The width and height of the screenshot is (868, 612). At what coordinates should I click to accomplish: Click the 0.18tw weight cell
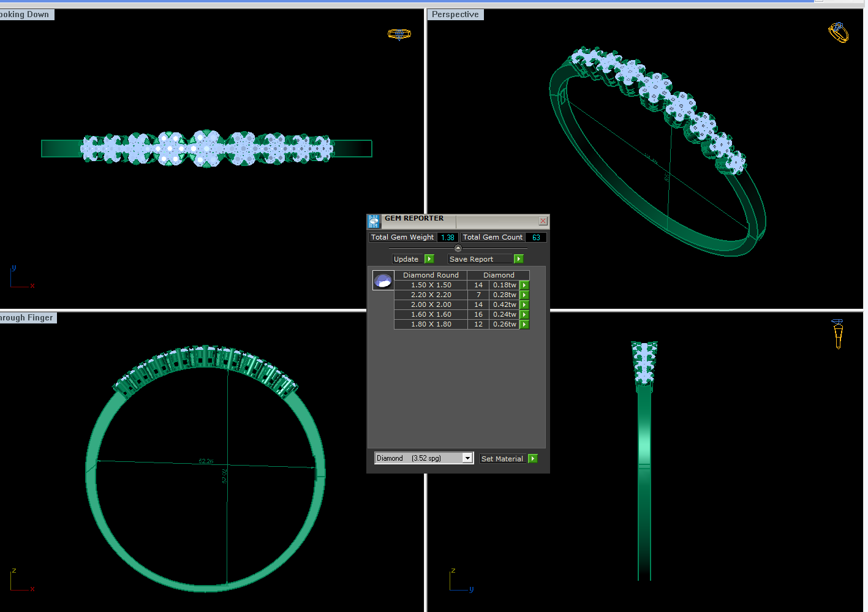point(505,285)
